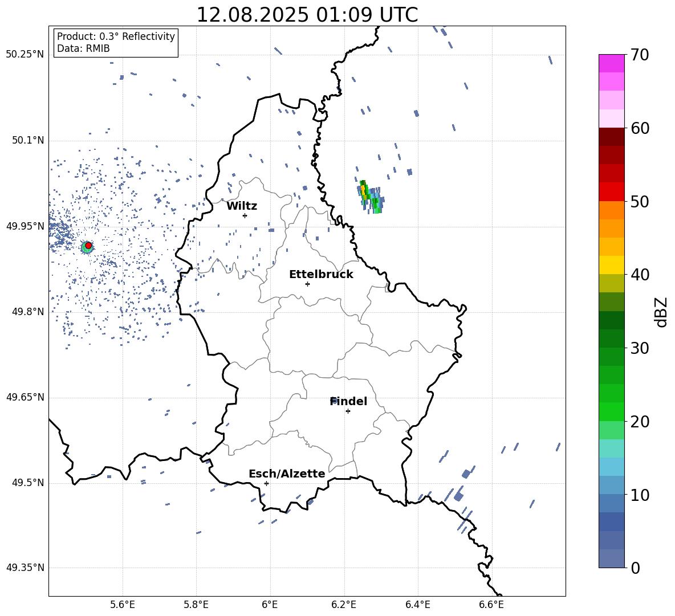This screenshot has height=616, width=675.
Task: Pick the gray-blue colorbar swatch above 0
Action: click(x=611, y=558)
